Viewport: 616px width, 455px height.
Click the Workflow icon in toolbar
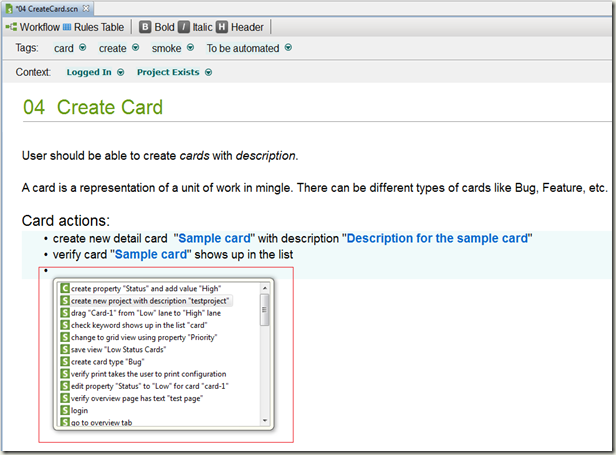tap(11, 27)
